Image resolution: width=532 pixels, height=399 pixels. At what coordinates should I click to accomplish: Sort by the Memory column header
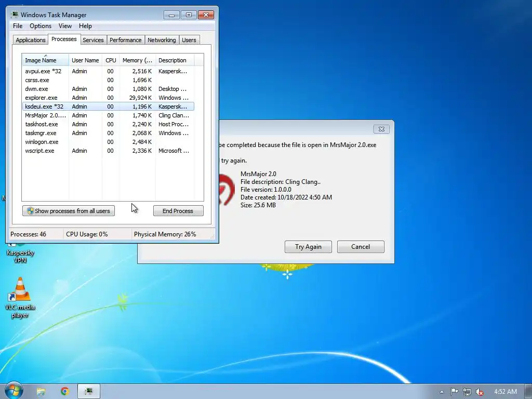(x=137, y=60)
